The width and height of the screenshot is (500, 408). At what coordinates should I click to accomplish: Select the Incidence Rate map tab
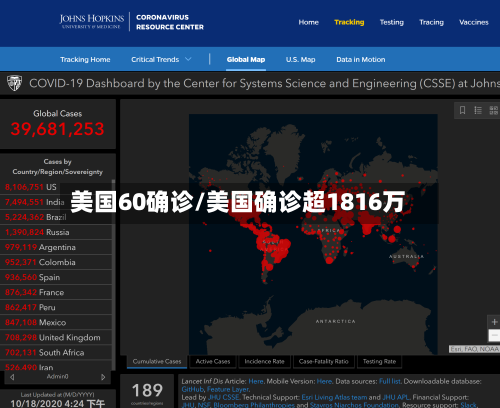(264, 361)
